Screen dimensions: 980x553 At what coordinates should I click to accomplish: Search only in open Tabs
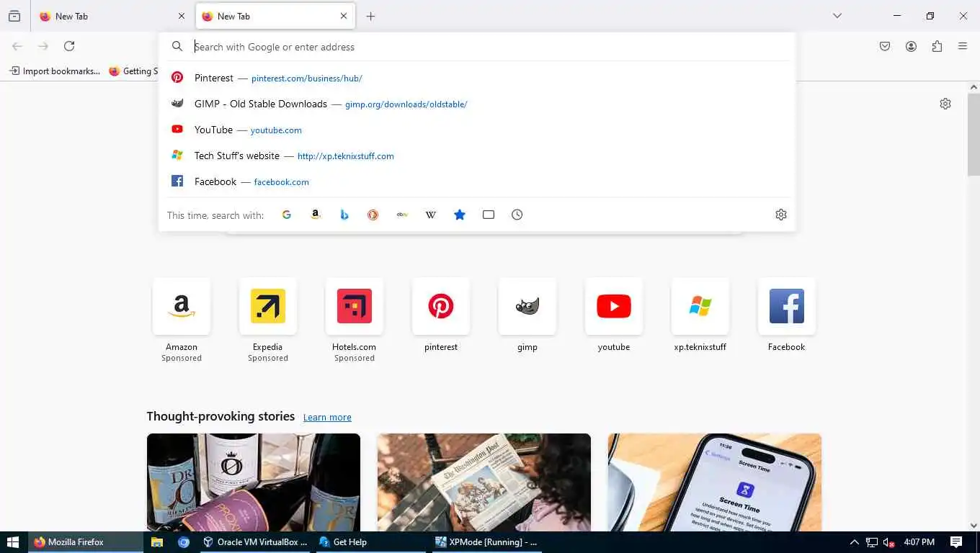point(489,215)
